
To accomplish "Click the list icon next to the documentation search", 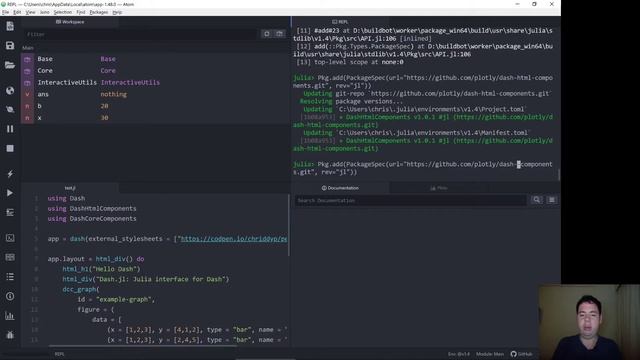I will click(x=551, y=200).
